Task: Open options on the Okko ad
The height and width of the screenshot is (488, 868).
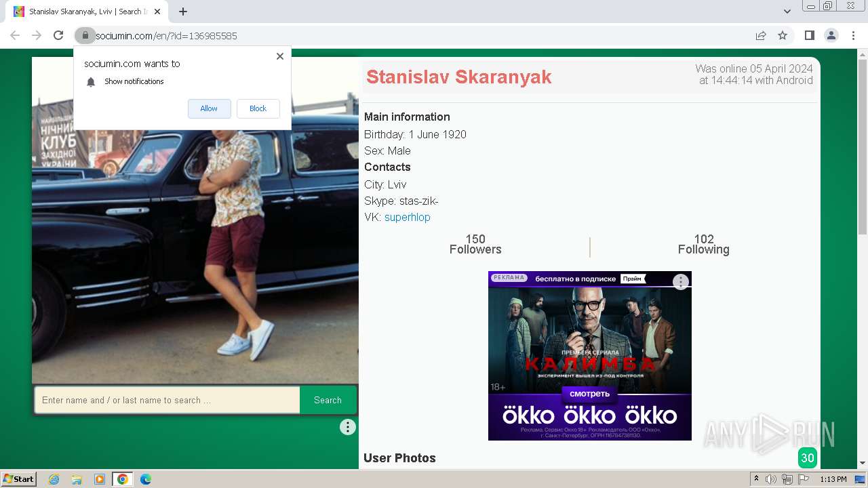Action: pos(680,282)
